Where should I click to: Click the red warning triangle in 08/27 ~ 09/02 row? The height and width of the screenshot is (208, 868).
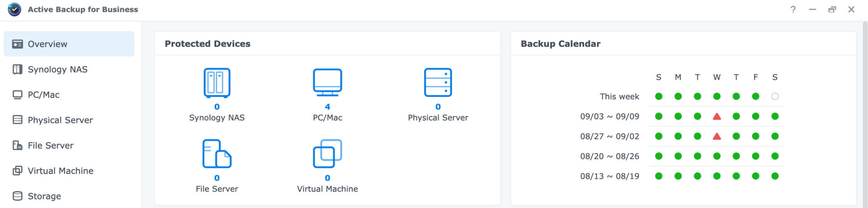[x=717, y=136]
